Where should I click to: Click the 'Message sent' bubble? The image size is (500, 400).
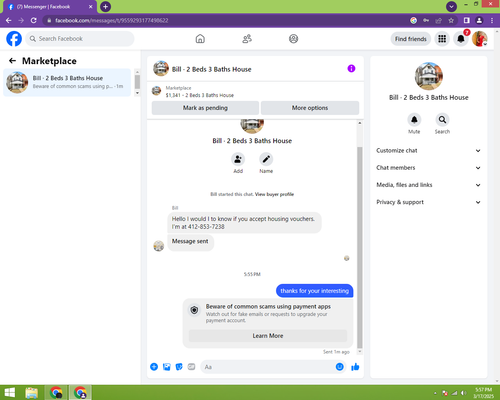tap(190, 242)
